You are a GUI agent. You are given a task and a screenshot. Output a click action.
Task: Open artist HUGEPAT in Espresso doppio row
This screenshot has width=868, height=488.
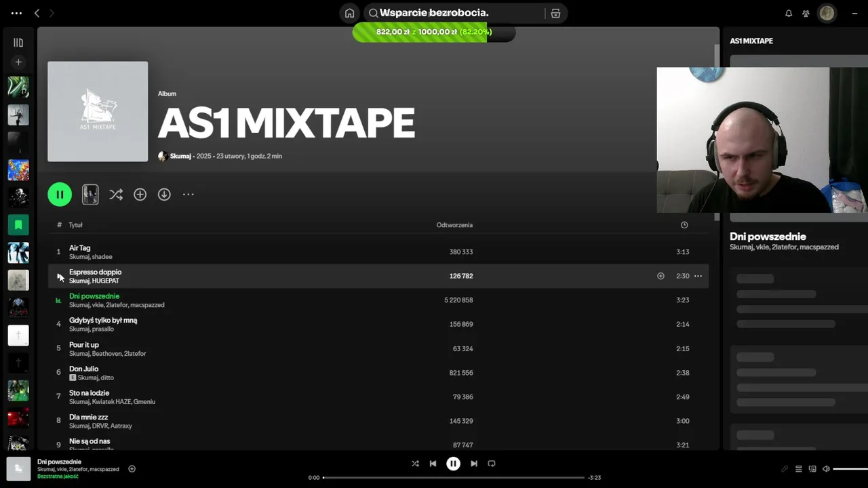[106, 281]
